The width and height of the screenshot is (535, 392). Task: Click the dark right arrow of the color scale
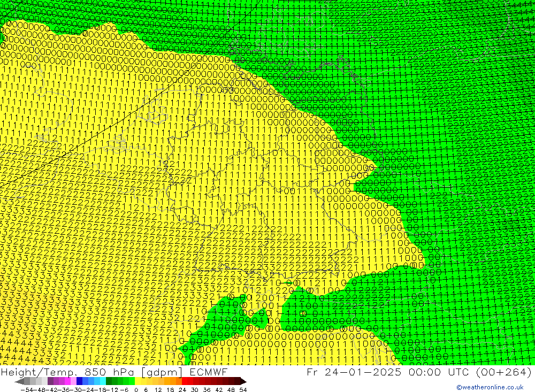click(x=243, y=381)
